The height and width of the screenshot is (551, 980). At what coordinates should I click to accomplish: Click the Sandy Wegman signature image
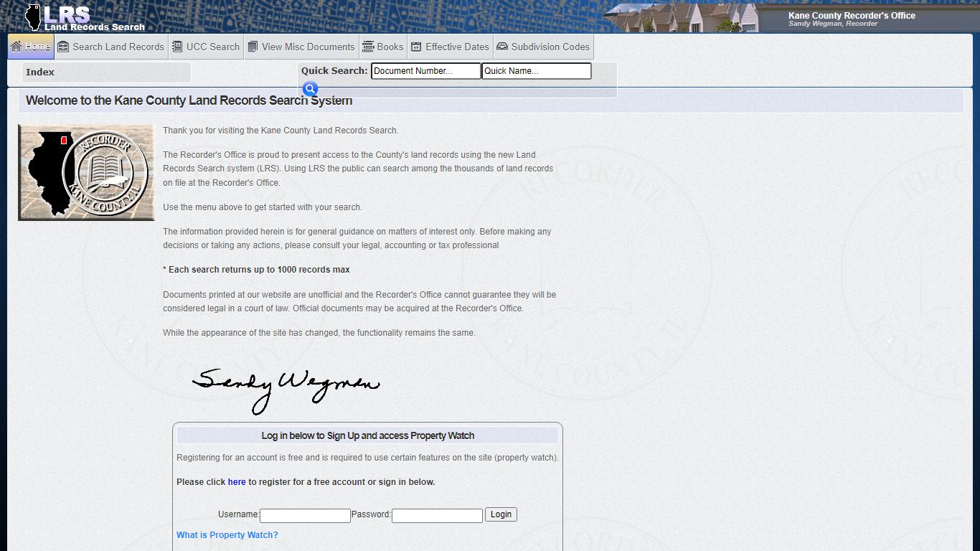(x=286, y=391)
